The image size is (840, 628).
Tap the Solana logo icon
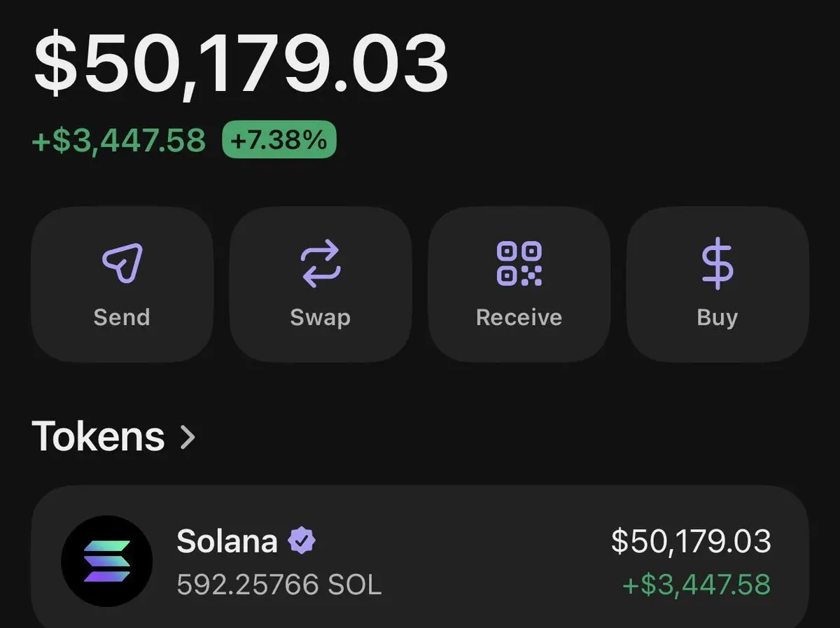[107, 561]
